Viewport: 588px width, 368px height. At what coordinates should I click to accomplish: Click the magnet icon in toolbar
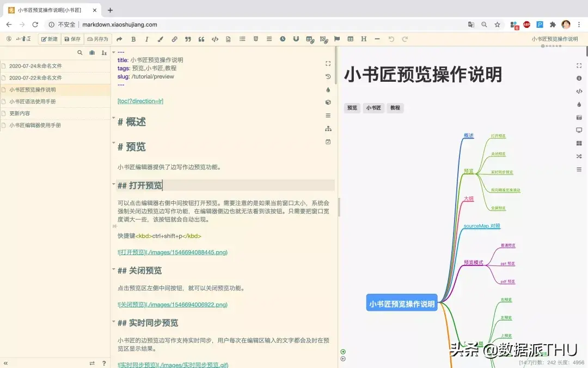pos(296,39)
